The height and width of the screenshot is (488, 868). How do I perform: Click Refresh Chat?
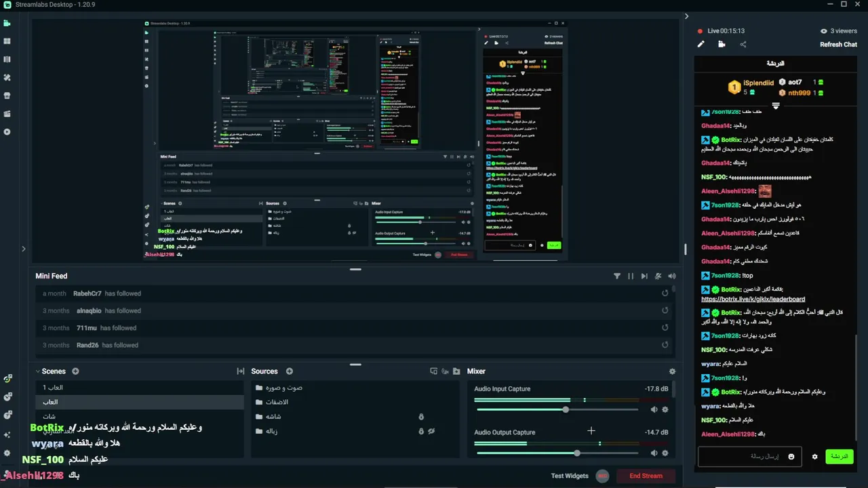(x=838, y=45)
